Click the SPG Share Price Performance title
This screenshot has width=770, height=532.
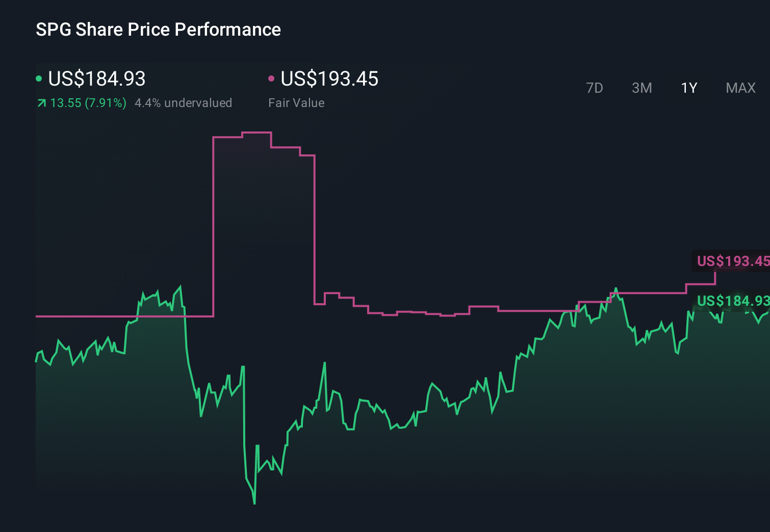158,30
